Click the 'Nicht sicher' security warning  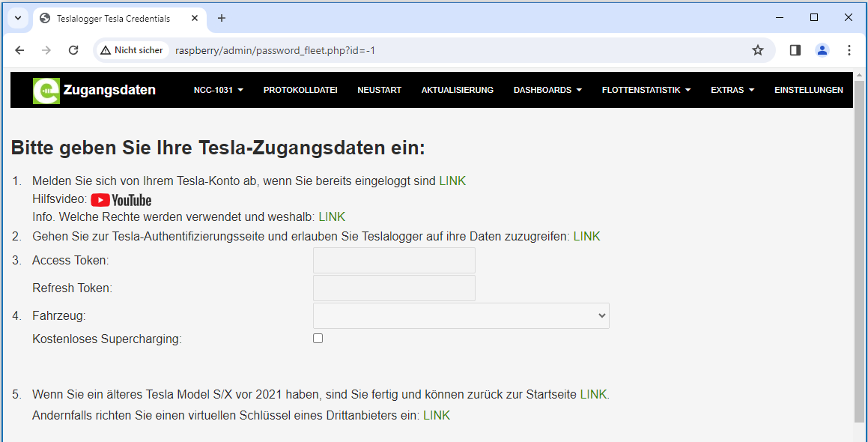(x=132, y=50)
